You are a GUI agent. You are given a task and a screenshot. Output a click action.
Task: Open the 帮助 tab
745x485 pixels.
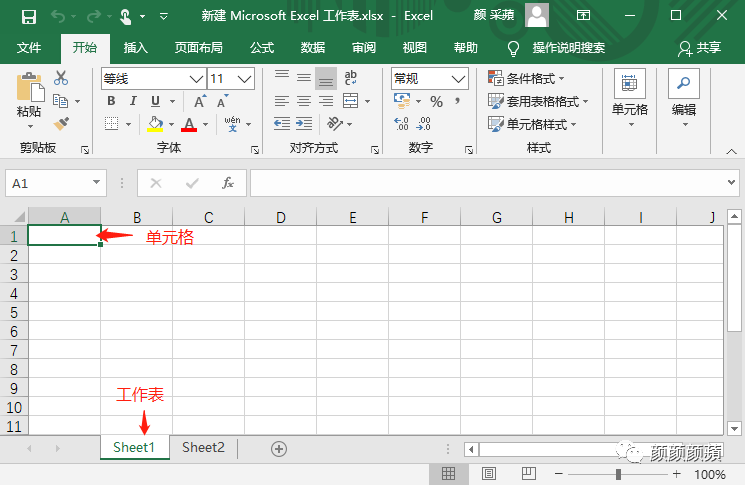[x=466, y=48]
